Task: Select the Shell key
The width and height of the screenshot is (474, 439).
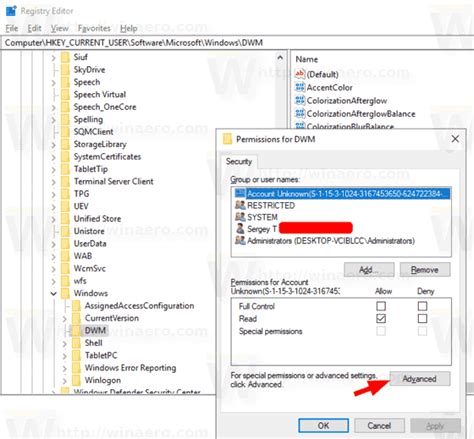Action: coord(93,343)
